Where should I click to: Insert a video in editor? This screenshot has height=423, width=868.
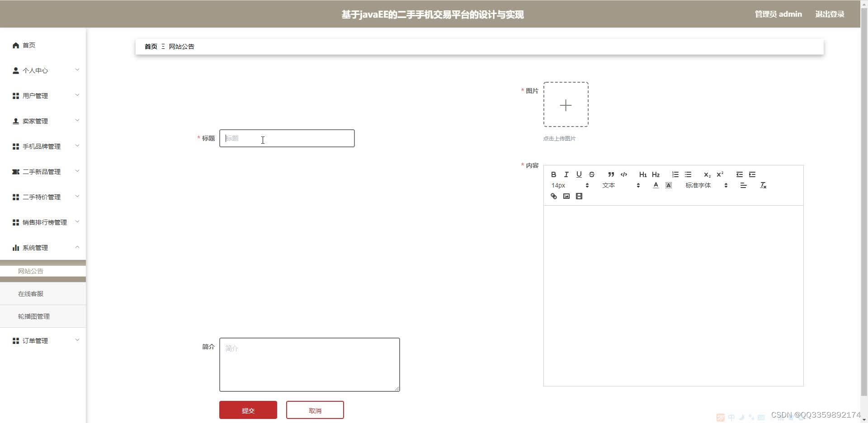579,196
